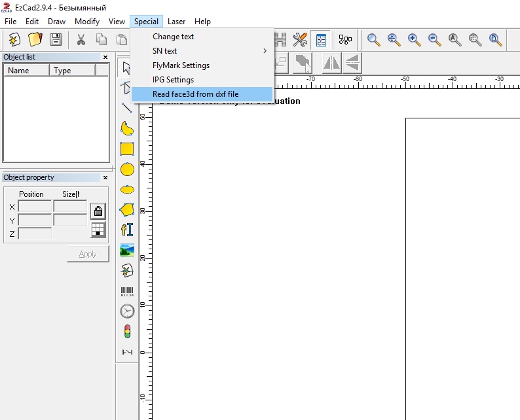Image resolution: width=520 pixels, height=420 pixels.
Task: Pick the Draw Circle tool
Action: click(x=127, y=169)
